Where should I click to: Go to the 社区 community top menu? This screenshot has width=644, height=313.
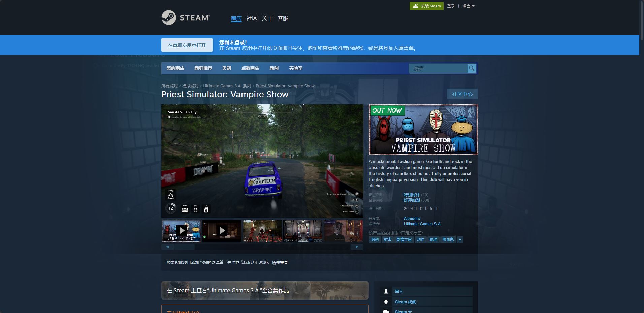(252, 18)
